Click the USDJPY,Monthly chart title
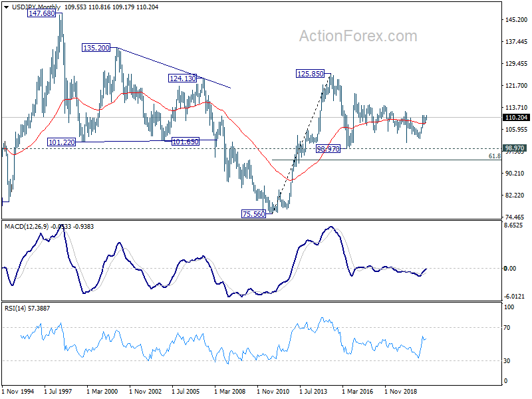 (x=33, y=7)
